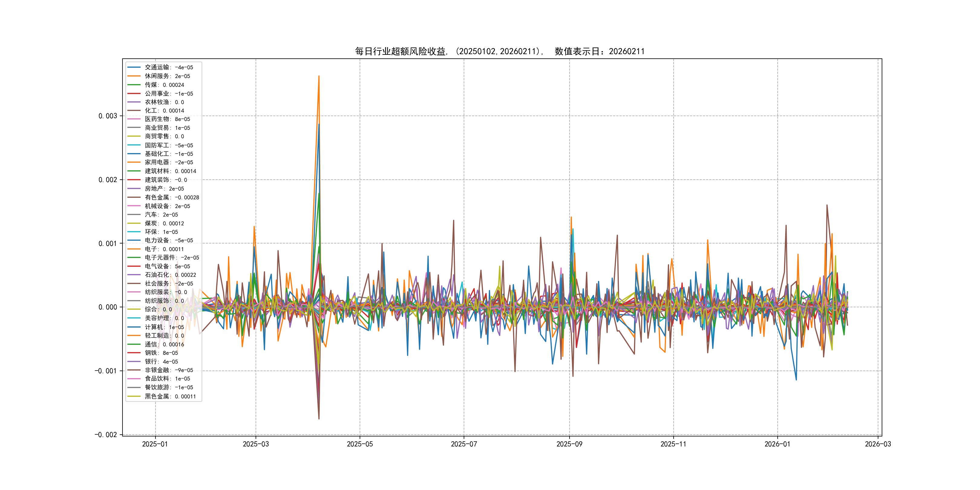Click the 通信 legend entry
Screen dimensions: 980x490
(x=164, y=344)
